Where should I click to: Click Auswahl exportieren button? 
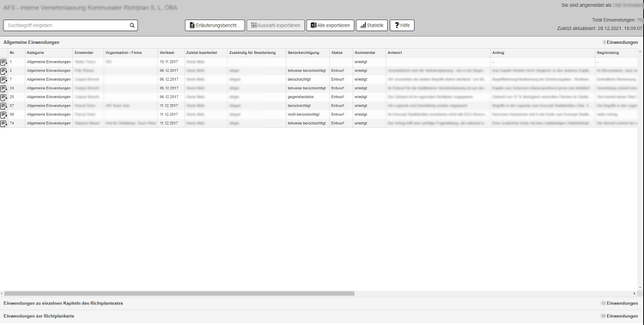pos(276,25)
